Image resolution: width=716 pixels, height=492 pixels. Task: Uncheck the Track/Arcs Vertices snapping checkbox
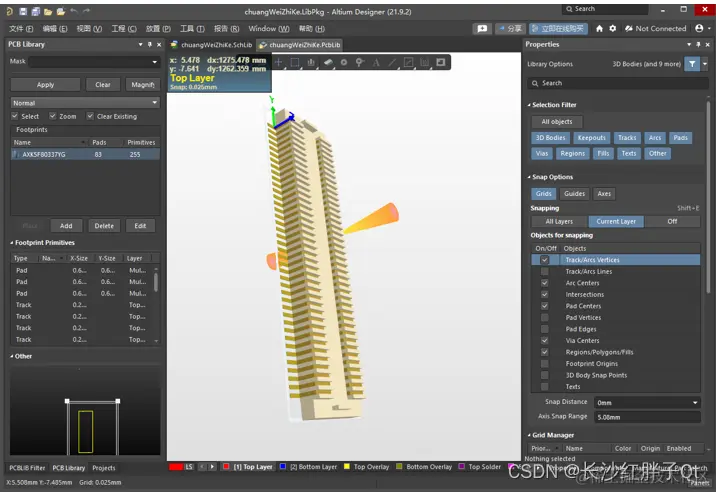pos(544,259)
